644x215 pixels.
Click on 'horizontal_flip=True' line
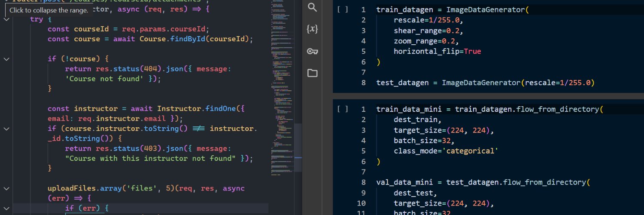[437, 51]
